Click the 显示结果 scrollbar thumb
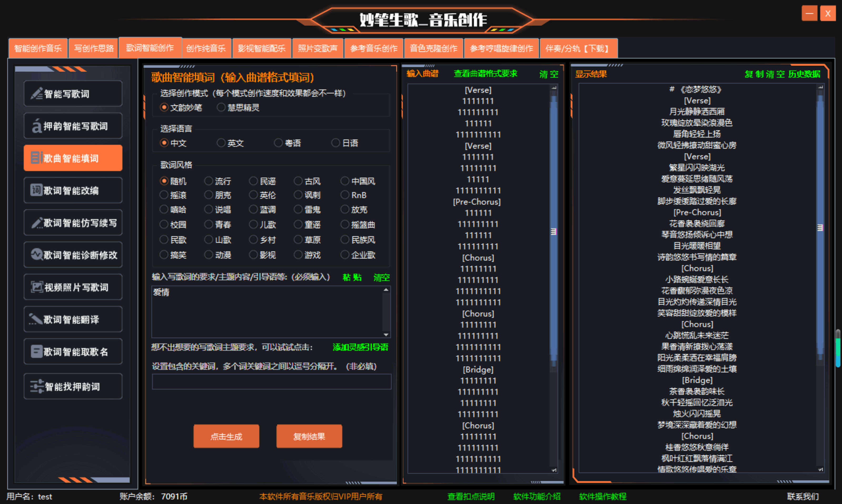 [x=820, y=227]
